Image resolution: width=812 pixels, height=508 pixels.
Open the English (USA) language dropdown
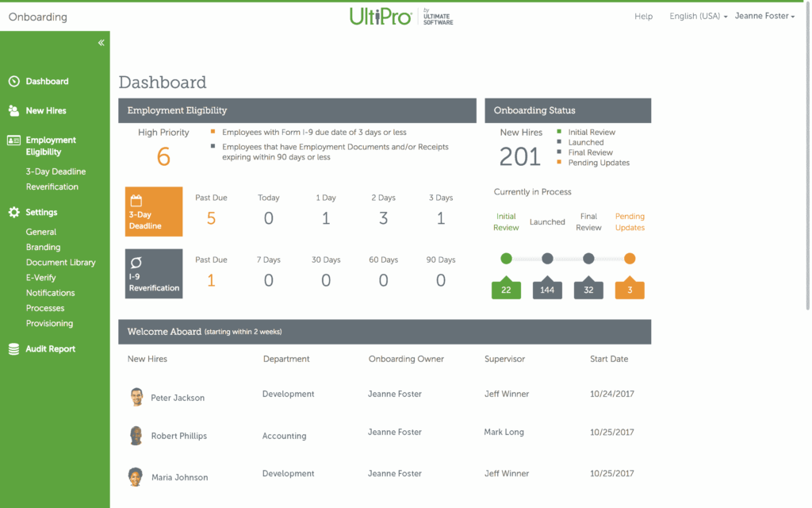pyautogui.click(x=697, y=16)
